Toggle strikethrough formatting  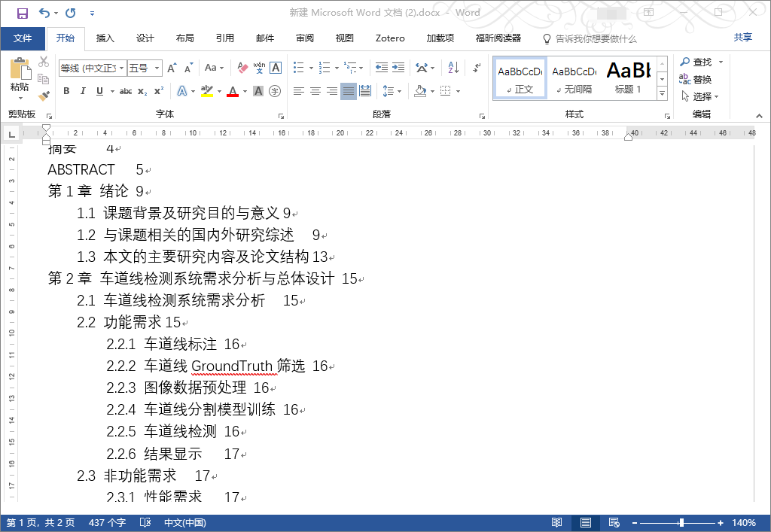coord(126,91)
